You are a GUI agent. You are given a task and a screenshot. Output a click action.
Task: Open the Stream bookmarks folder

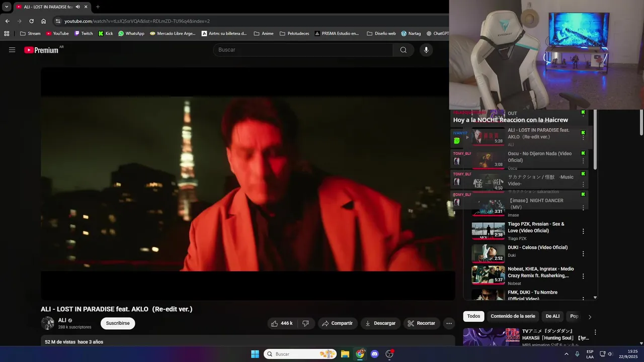tap(30, 34)
